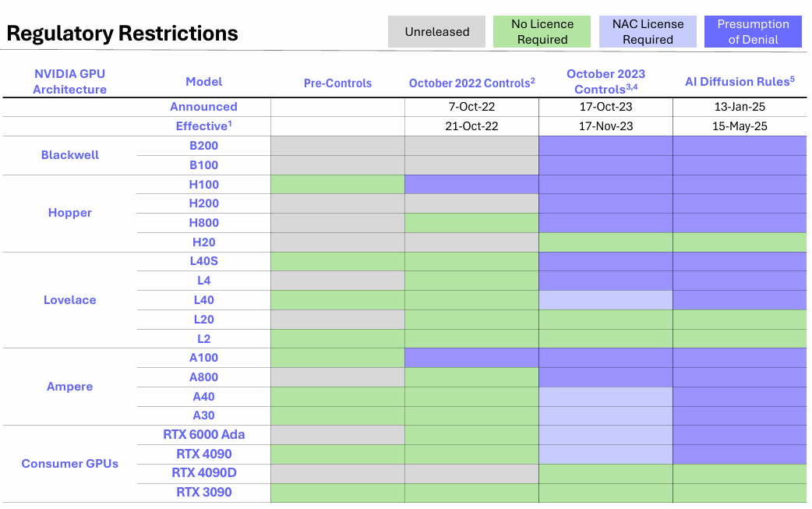The height and width of the screenshot is (509, 812).
Task: Select the green 'No Licence Required' legend swatch
Action: click(542, 32)
